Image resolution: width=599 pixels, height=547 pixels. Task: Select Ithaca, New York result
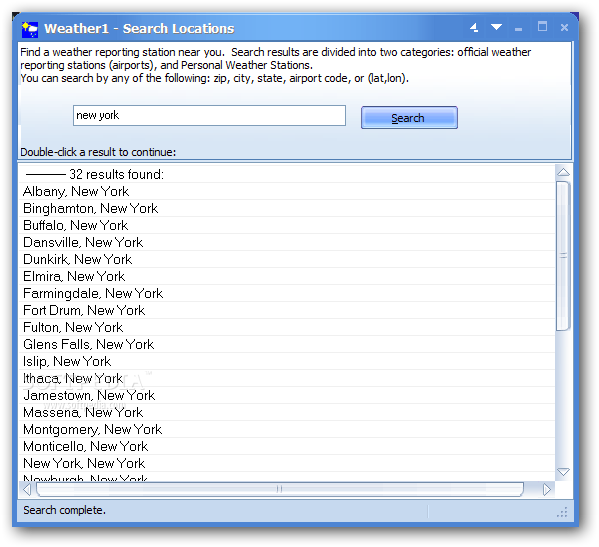[287, 378]
